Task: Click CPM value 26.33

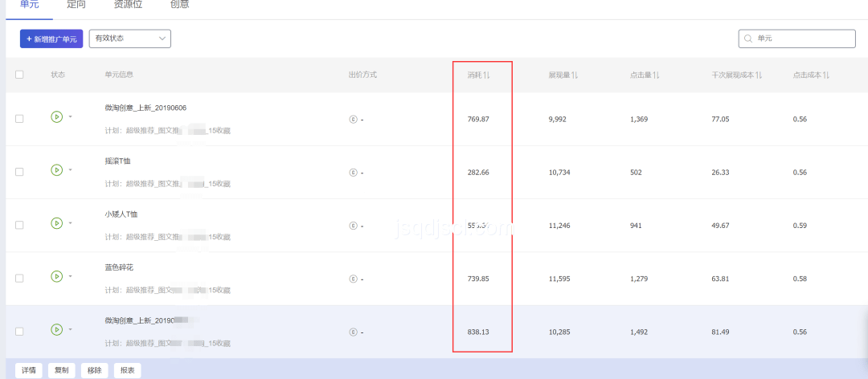Action: point(721,172)
